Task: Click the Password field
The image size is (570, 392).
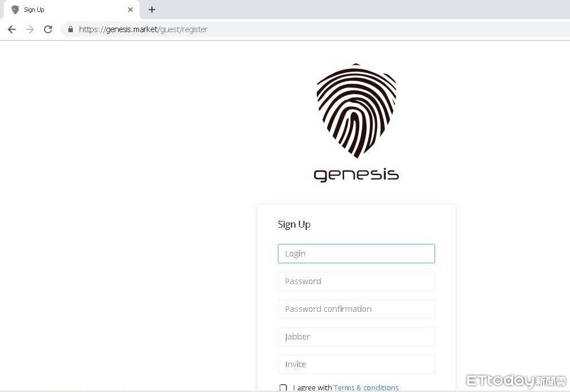Action: pyautogui.click(x=356, y=281)
